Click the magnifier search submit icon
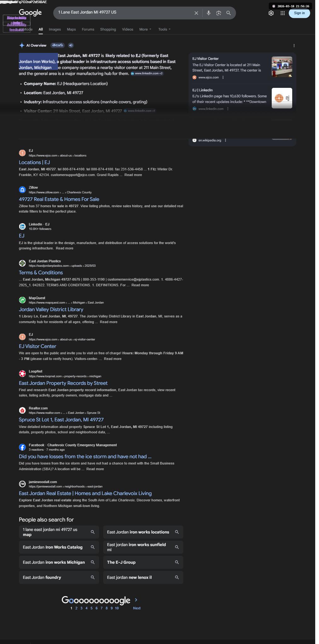Viewport: 319px width, 644px height. point(229,13)
